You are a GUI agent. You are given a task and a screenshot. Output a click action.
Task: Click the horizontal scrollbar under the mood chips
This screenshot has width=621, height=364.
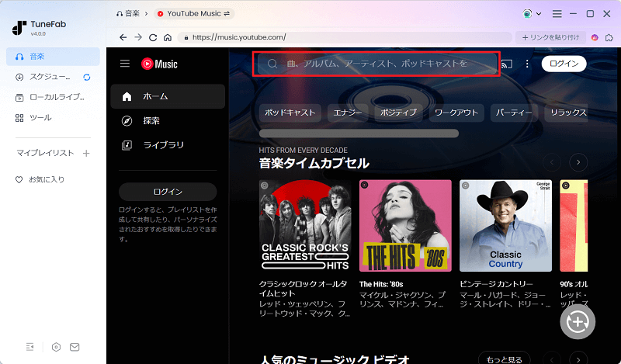359,133
